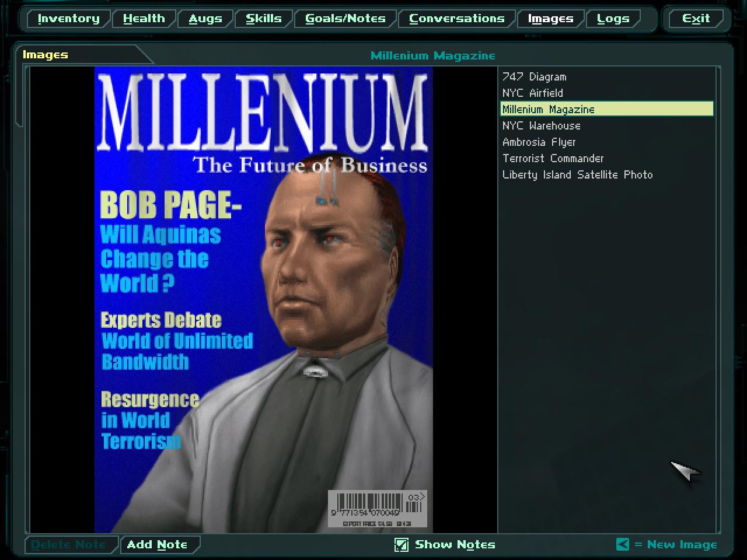Select 747 Diagram from image list
The image size is (747, 560).
click(534, 77)
